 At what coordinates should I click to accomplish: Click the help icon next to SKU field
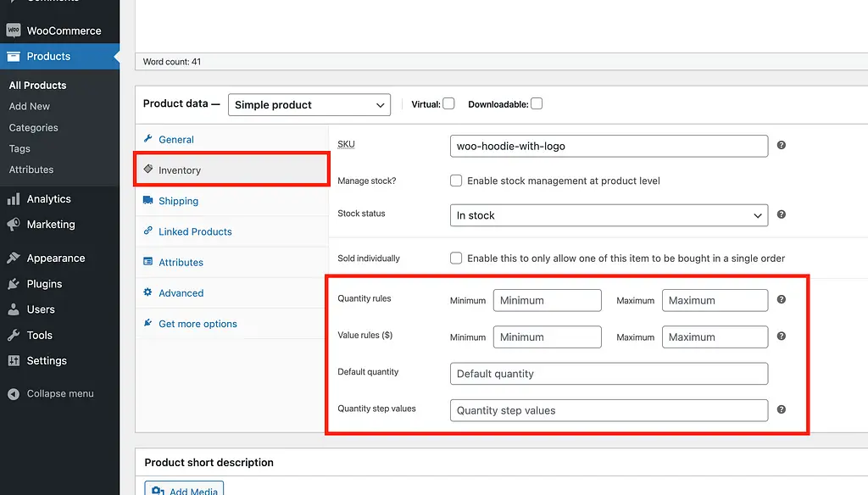(781, 145)
